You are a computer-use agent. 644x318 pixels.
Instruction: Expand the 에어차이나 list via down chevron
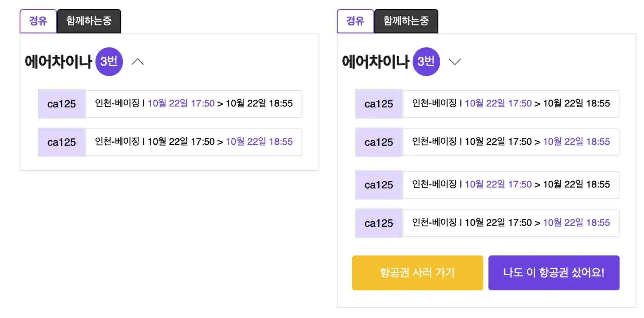coord(454,62)
